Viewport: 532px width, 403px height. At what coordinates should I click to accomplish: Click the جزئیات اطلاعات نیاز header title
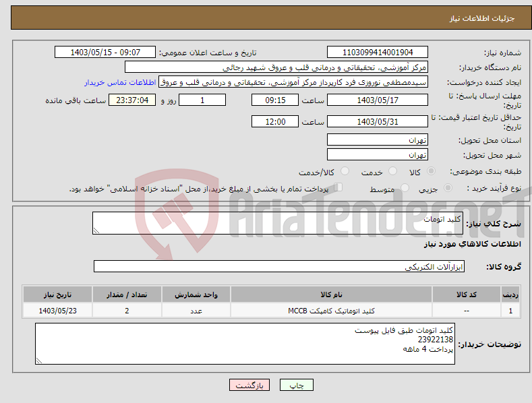point(482,18)
